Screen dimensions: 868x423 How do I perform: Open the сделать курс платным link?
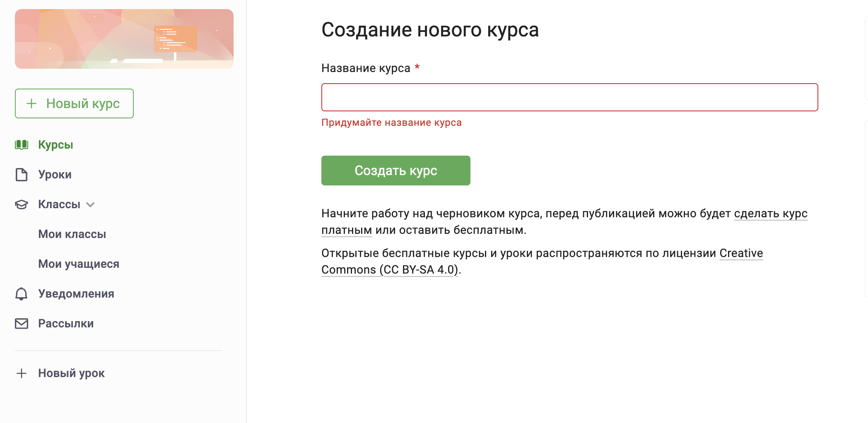pyautogui.click(x=771, y=214)
